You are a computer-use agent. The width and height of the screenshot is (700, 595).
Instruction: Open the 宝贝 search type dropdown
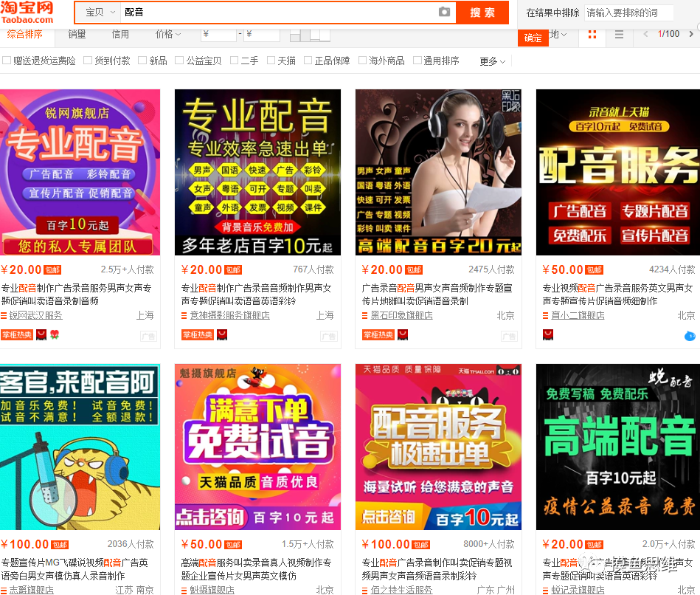[x=100, y=13]
